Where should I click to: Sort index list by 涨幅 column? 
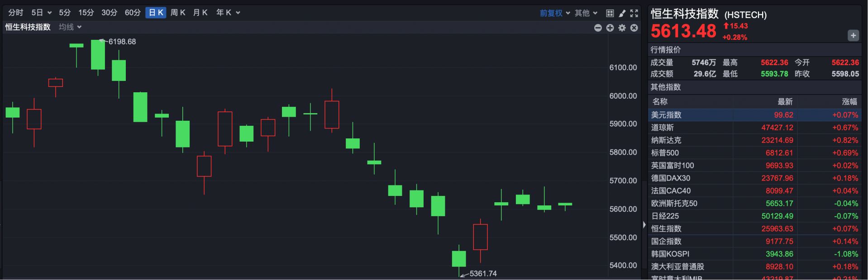tap(849, 102)
